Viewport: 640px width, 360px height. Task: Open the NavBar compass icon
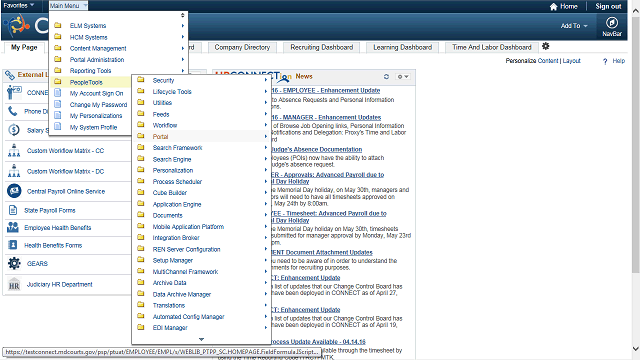pos(611,22)
